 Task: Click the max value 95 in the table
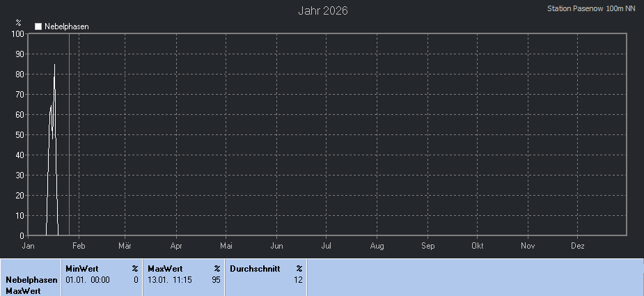click(216, 279)
